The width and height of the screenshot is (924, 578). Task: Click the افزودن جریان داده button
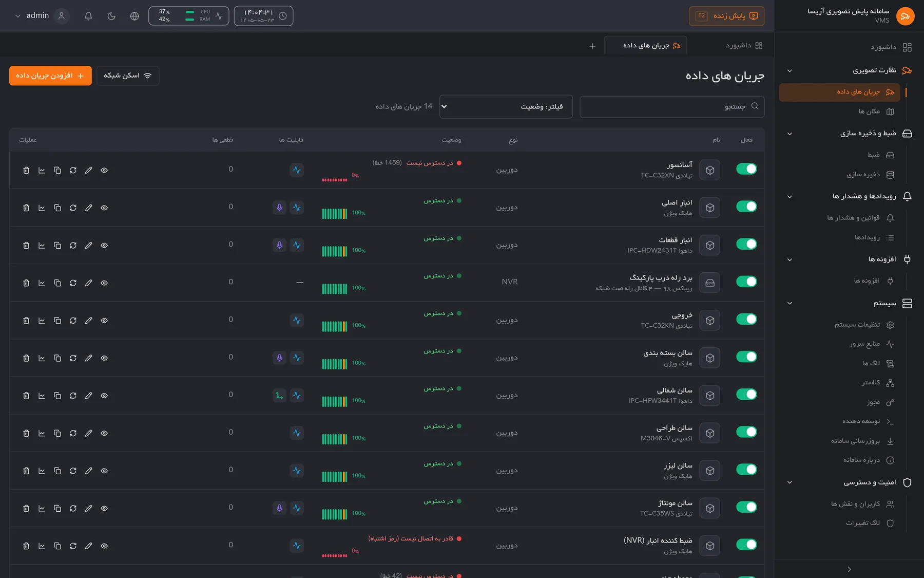50,76
